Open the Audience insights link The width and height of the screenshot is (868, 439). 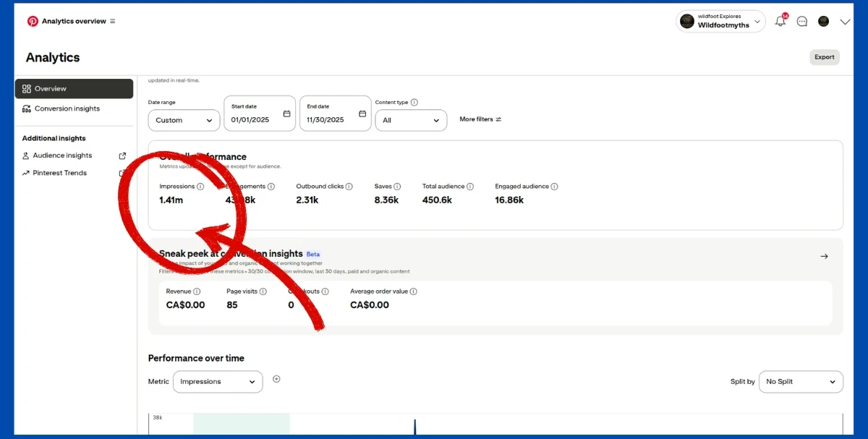[62, 155]
